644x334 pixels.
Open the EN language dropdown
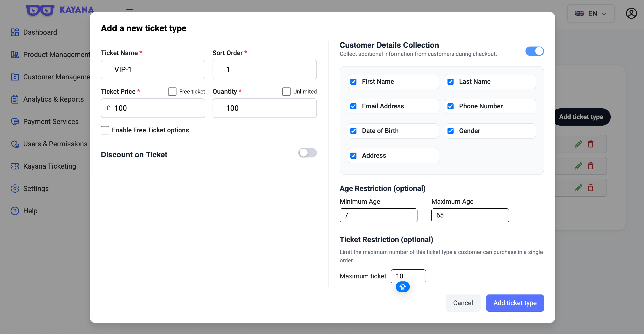click(x=590, y=13)
